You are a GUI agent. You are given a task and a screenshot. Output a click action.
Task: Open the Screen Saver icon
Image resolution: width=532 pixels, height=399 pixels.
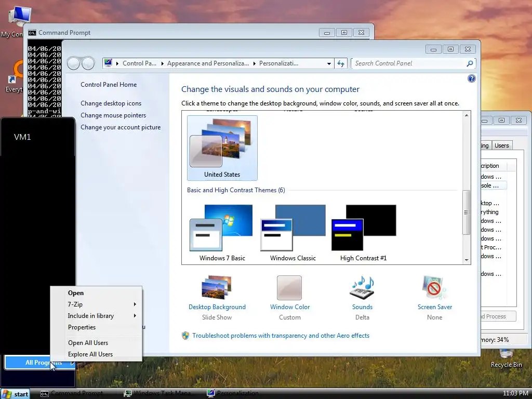pos(435,288)
